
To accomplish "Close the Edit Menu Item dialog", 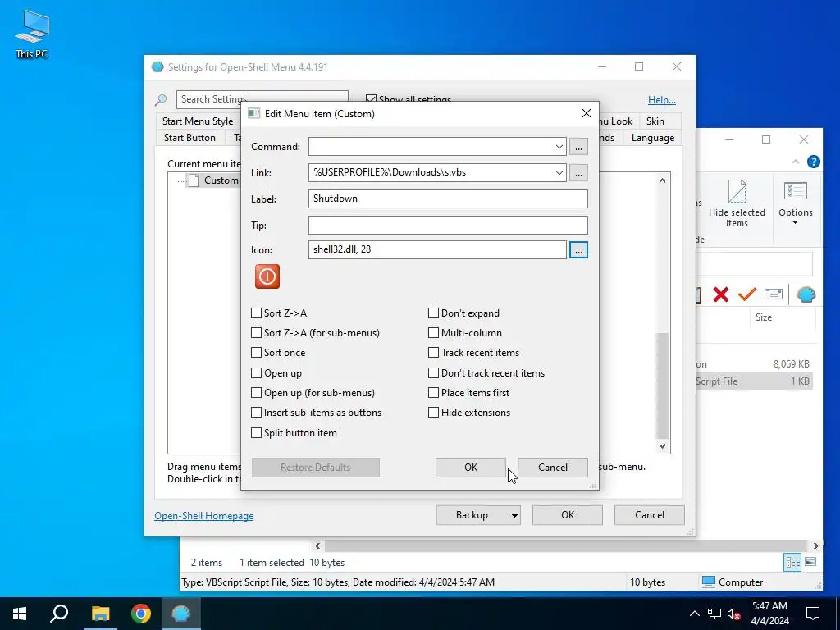I will (x=586, y=113).
